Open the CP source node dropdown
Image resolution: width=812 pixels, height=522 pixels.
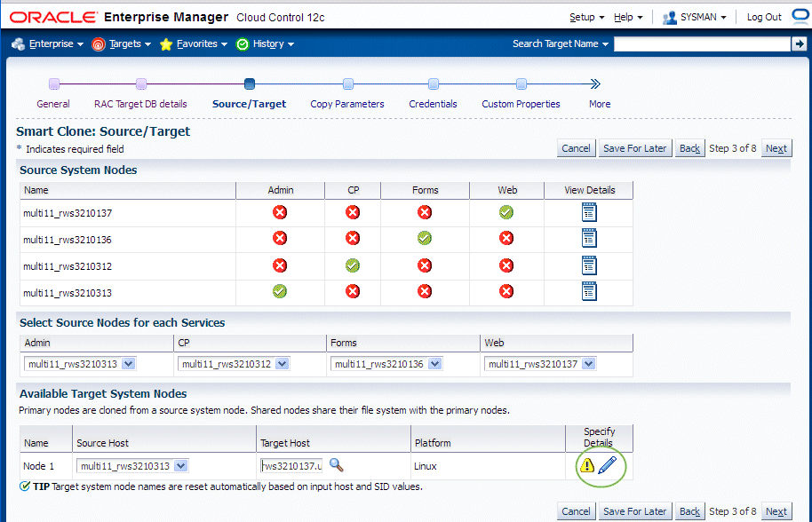[282, 364]
